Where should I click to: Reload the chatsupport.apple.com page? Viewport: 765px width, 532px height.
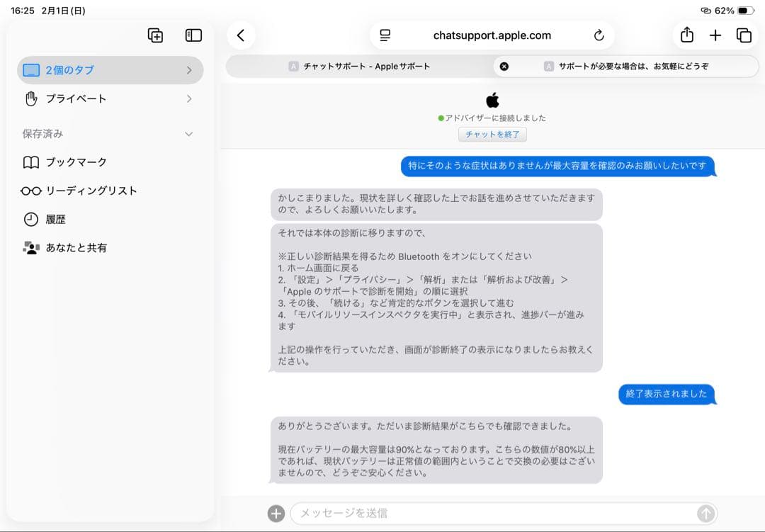[x=599, y=35]
